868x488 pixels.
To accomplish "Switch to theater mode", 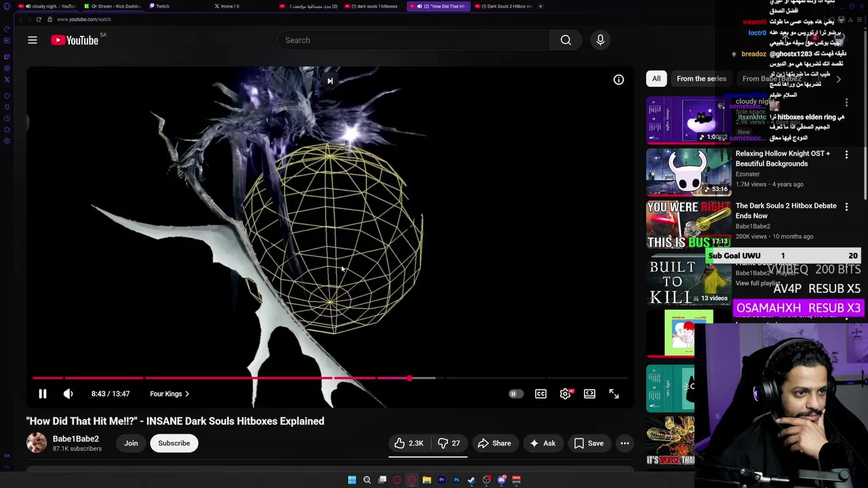I will 589,394.
